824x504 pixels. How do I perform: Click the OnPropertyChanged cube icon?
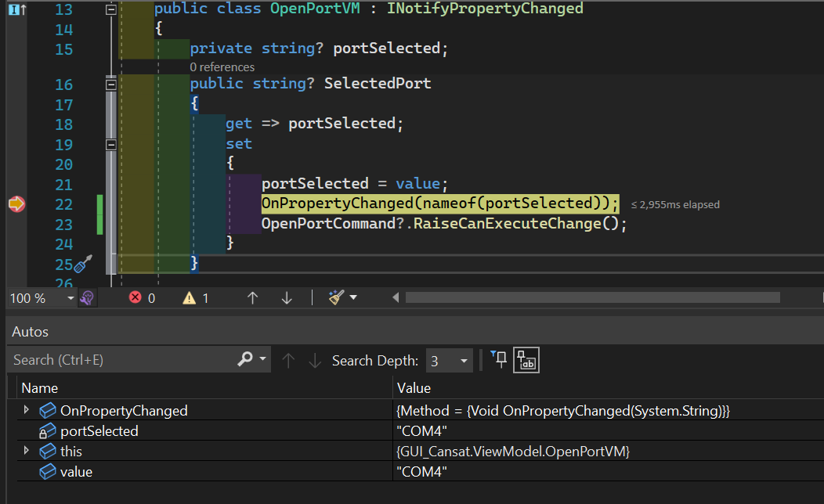[47, 411]
